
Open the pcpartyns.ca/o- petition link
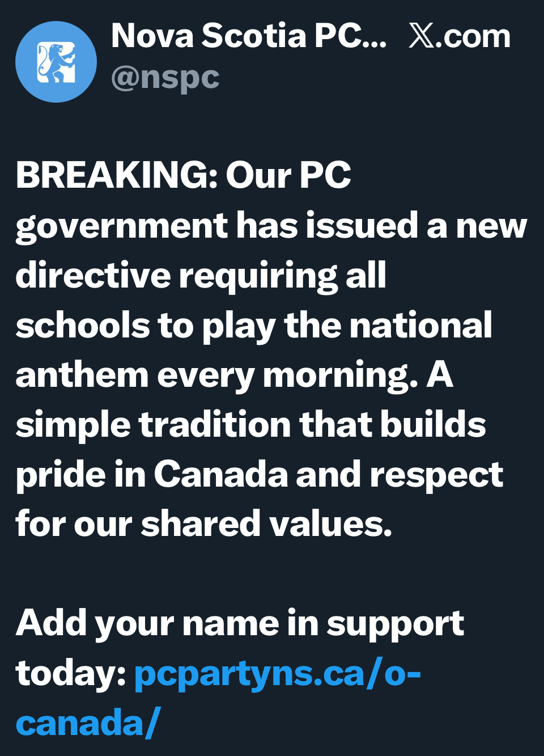pyautogui.click(x=277, y=673)
